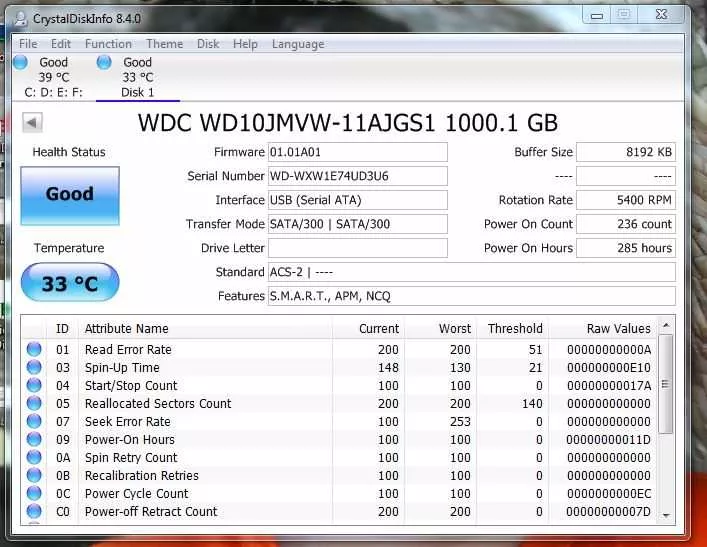Click the attribute list scroll up arrow
707x547 pixels.
click(666, 325)
